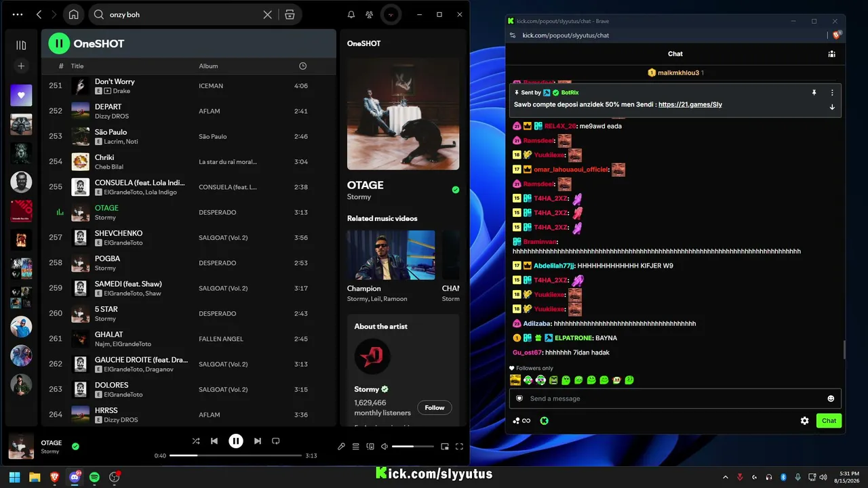Viewport: 868px width, 488px height.
Task: Show hidden system tray icons
Action: click(726, 477)
